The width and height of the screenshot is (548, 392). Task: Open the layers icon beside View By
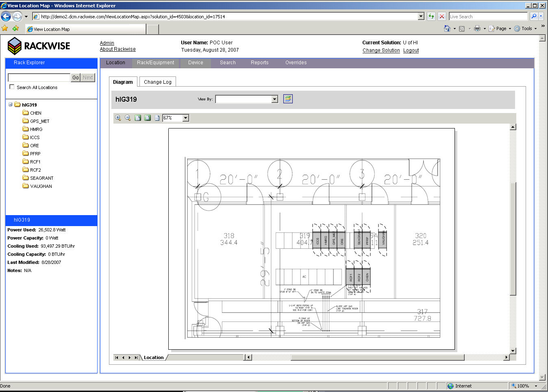tap(288, 99)
